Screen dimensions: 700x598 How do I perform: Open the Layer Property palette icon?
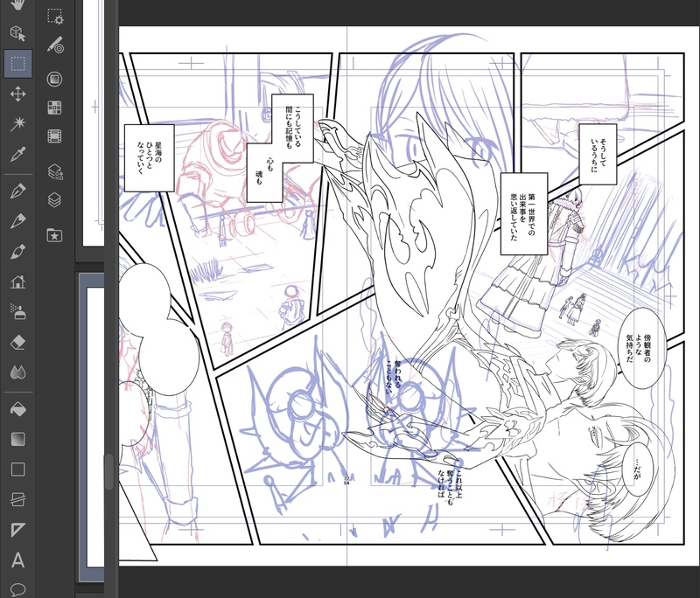coord(54,171)
